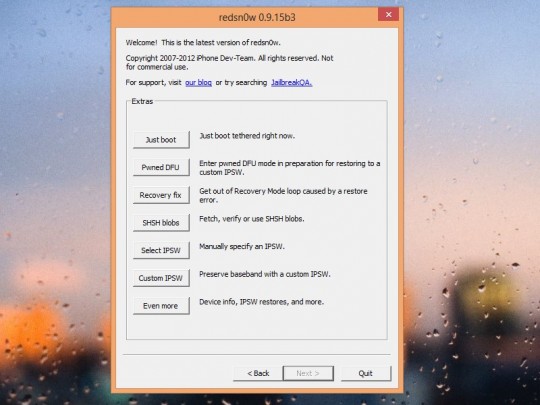
Task: Go back with the Back button
Action: (258, 373)
